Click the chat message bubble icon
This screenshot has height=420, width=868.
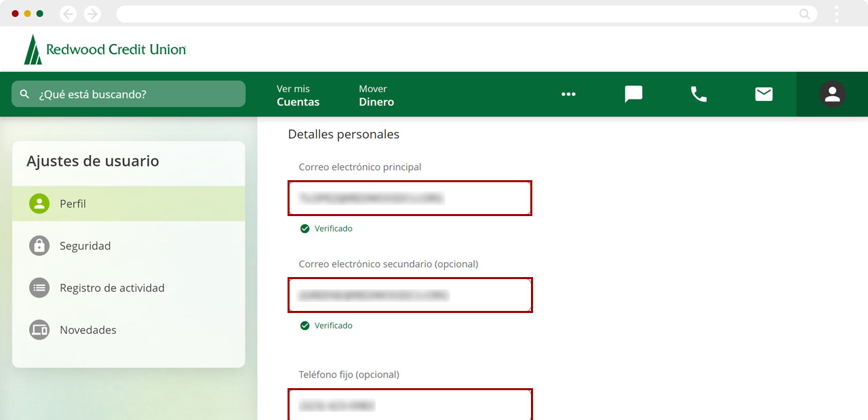point(633,94)
